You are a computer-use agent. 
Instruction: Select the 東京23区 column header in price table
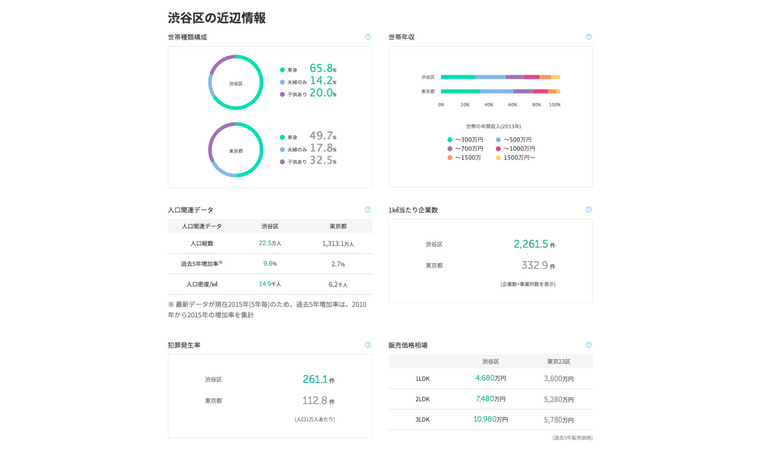tap(559, 361)
